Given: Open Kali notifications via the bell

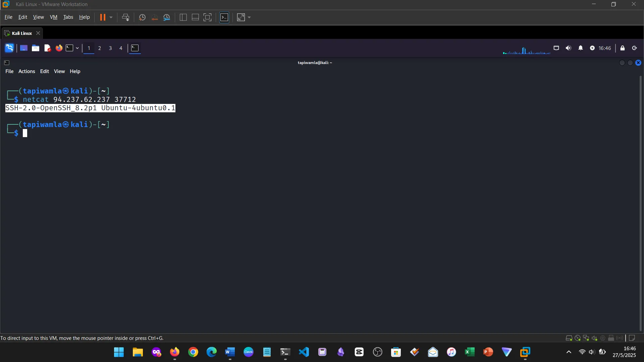Looking at the screenshot, I should (x=581, y=48).
